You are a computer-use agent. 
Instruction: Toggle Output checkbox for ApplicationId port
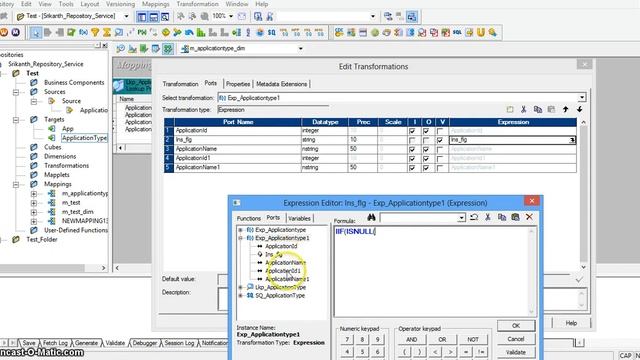coord(426,131)
